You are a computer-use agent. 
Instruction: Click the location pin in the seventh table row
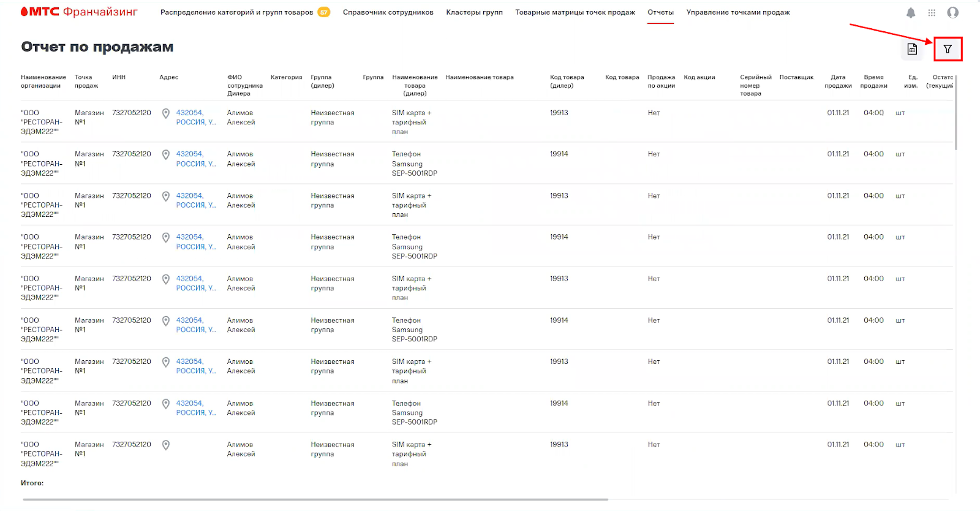[165, 362]
